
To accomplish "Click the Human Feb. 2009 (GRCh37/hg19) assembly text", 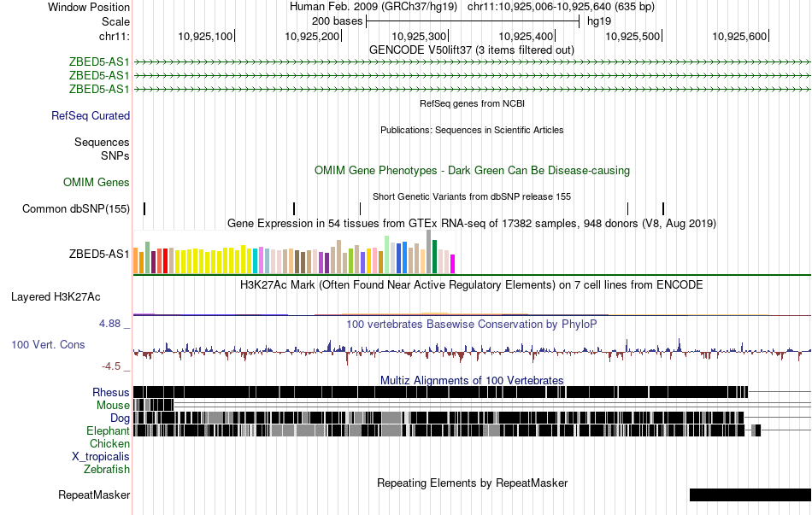I will (x=374, y=7).
